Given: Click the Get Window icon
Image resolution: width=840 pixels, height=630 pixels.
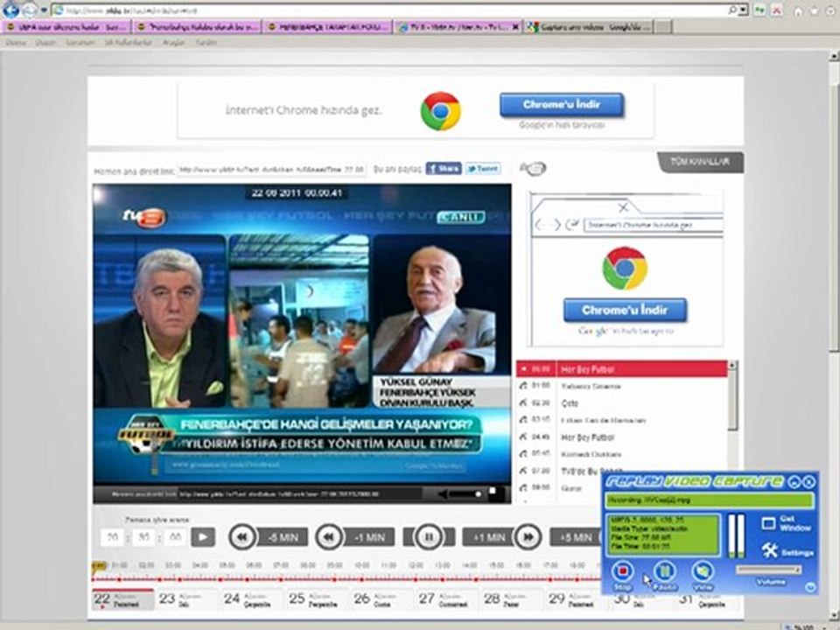Looking at the screenshot, I should click(768, 523).
